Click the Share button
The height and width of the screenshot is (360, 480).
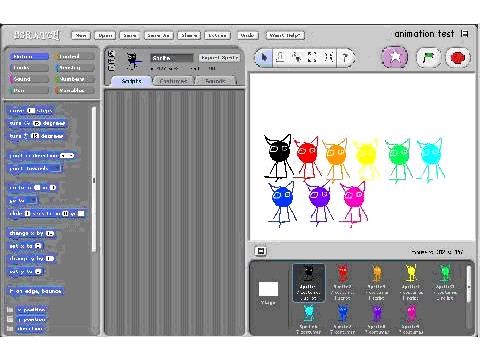coord(189,35)
